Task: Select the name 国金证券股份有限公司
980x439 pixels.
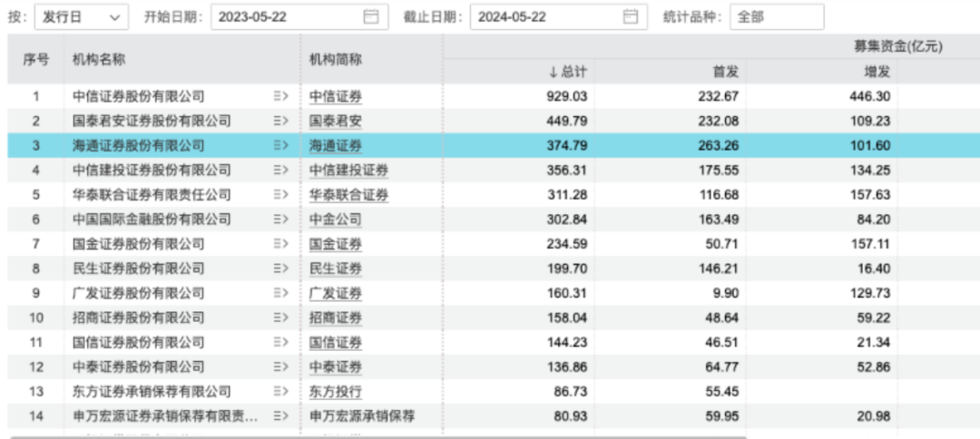Action: point(138,244)
